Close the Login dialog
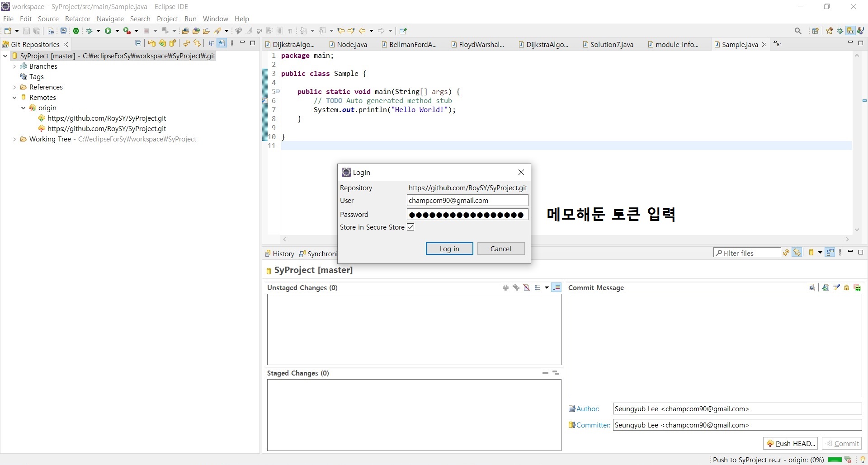Viewport: 868px width, 465px height. 521,172
